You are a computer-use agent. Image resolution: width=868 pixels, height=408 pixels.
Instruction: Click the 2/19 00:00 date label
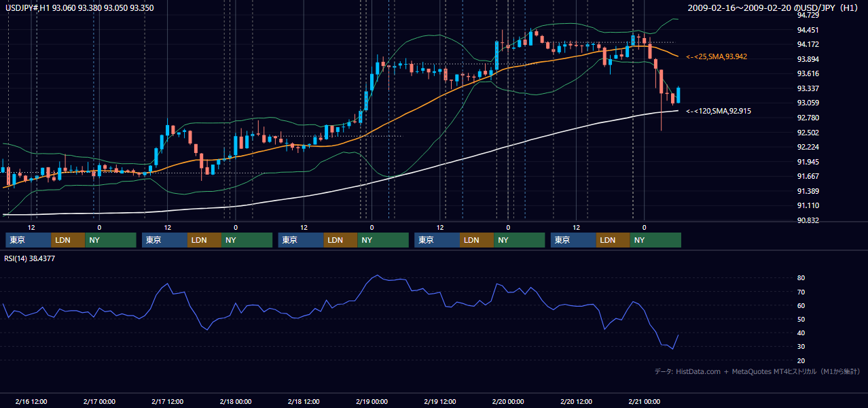click(x=372, y=401)
